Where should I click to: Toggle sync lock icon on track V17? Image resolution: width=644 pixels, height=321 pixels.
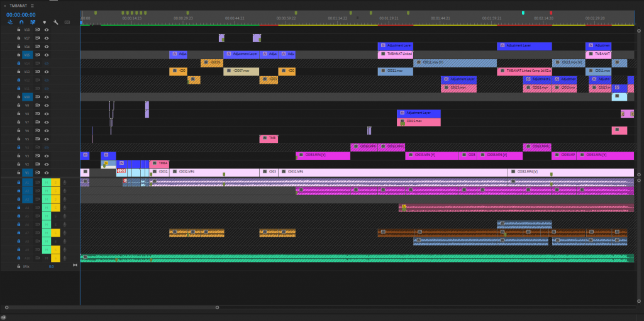point(37,38)
